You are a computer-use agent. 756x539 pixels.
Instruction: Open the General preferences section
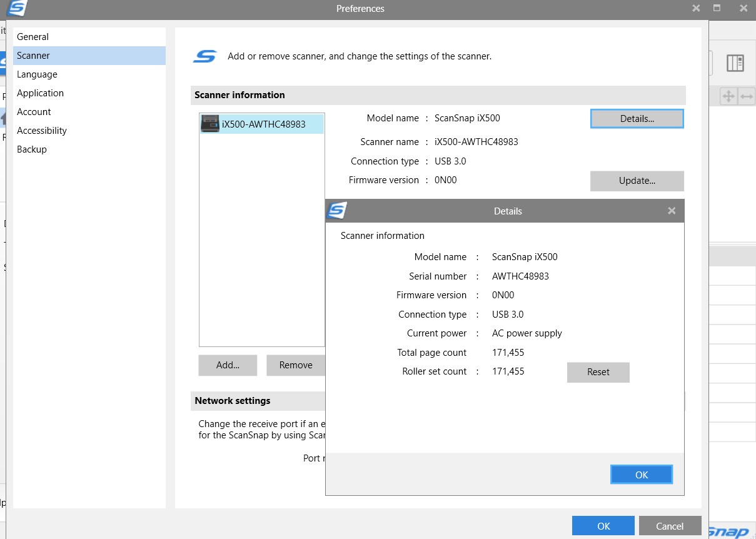33,37
